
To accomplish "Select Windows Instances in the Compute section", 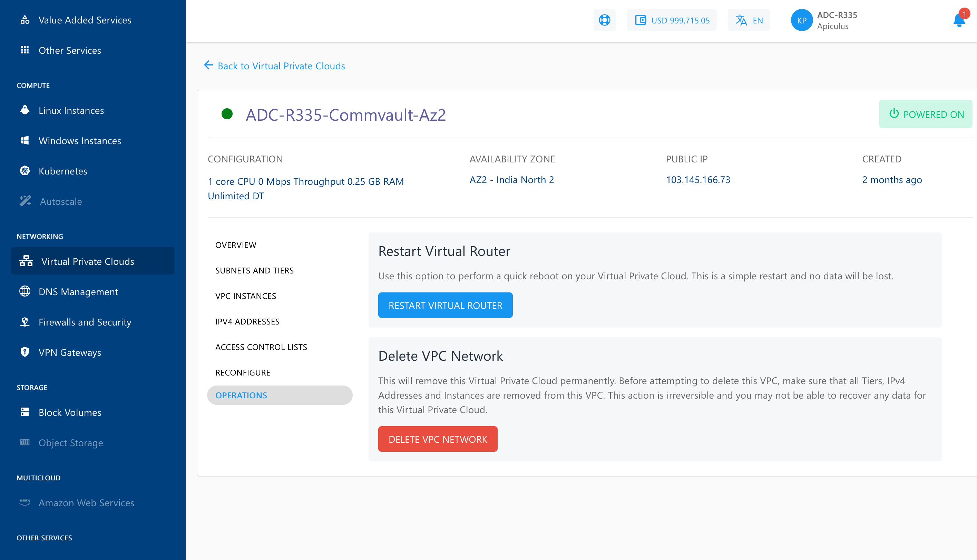I will click(80, 141).
